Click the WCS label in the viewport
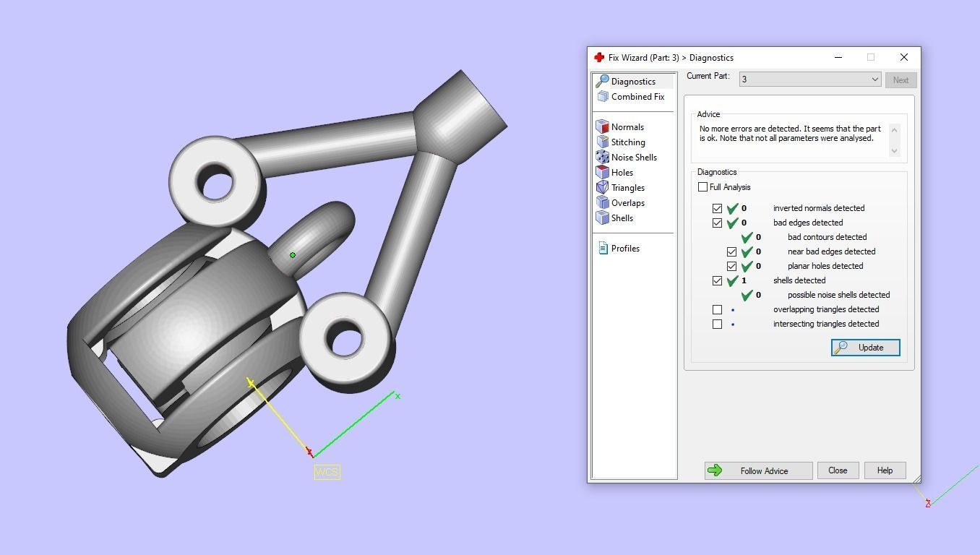Image resolution: width=980 pixels, height=555 pixels. [x=327, y=472]
